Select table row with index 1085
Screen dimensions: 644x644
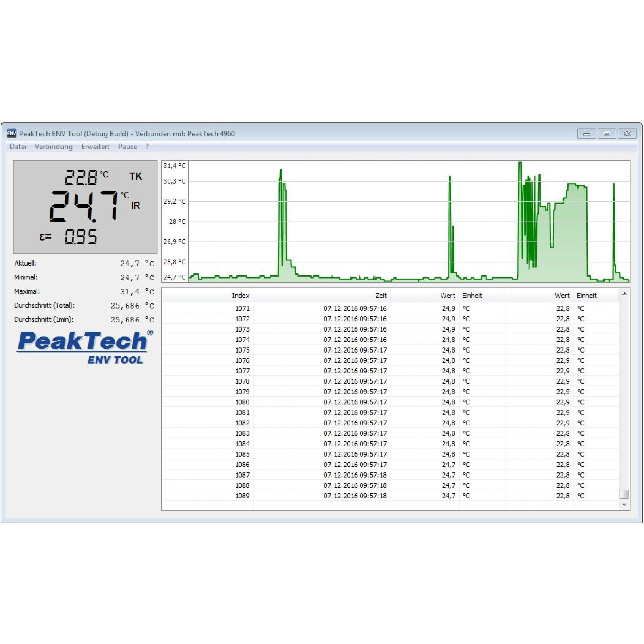tap(391, 454)
